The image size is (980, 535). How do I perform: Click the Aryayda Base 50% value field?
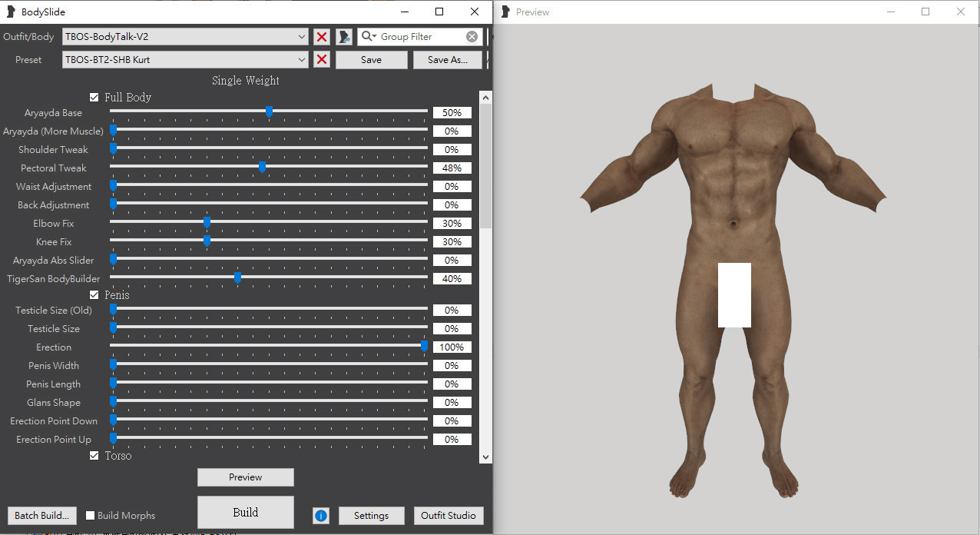[452, 113]
